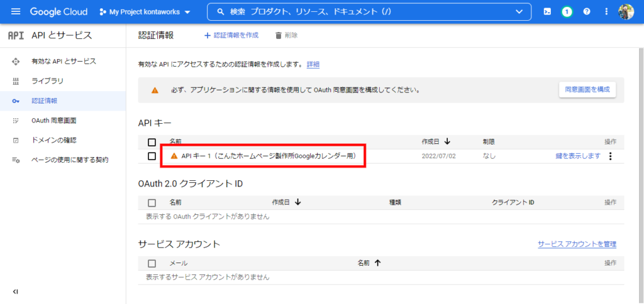
Task: Click the クライアント ID column header
Action: 513,202
